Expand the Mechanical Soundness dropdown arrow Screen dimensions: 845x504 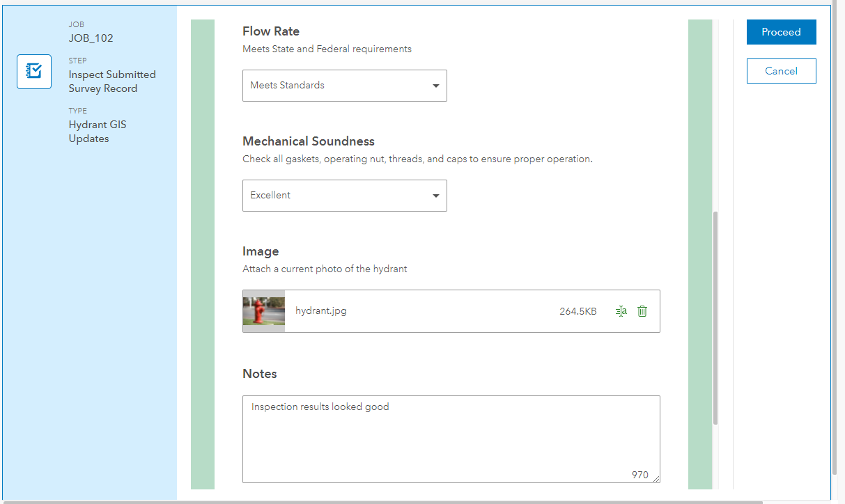(435, 196)
